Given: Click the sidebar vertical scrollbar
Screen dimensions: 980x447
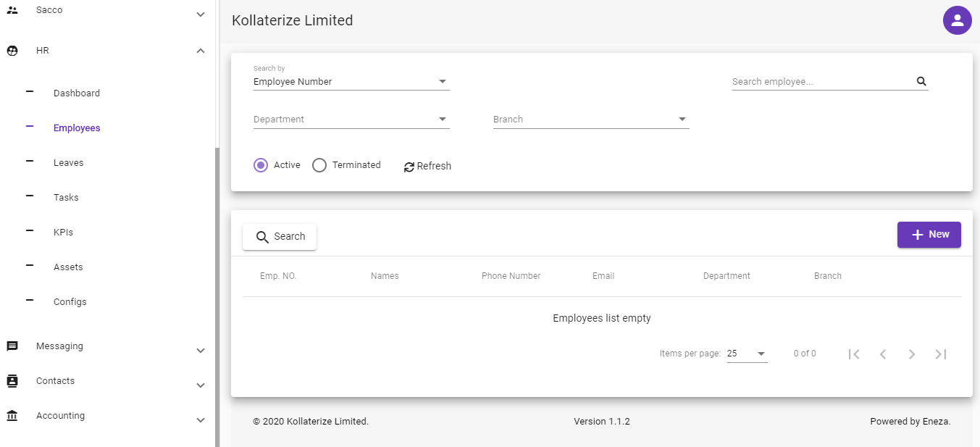Looking at the screenshot, I should tap(217, 297).
